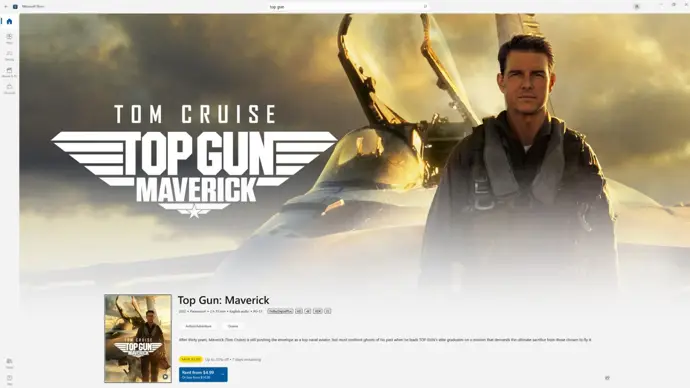This screenshot has width=690, height=388.
Task: Open the Apps section in sidebar
Action: (9, 38)
